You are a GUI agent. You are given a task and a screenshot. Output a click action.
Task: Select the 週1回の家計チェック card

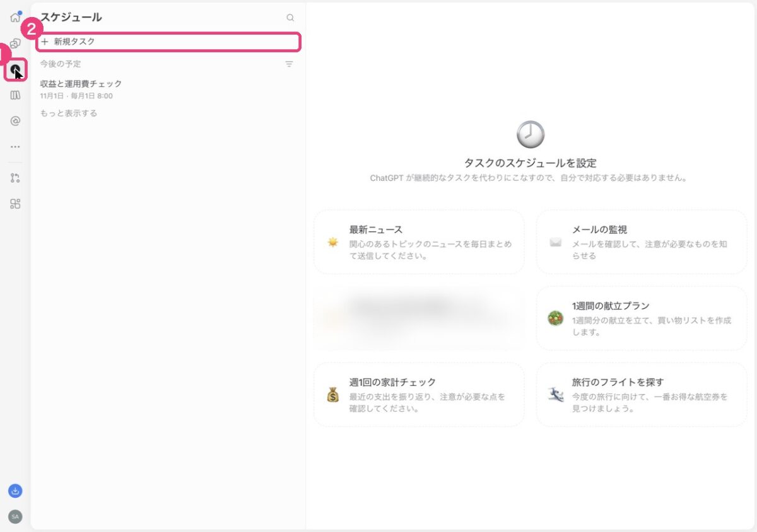419,395
